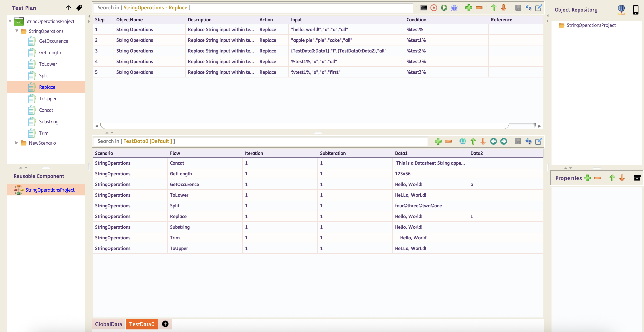Collapse the StringOperations scenario folder
Image resolution: width=644 pixels, height=332 pixels.
17,31
